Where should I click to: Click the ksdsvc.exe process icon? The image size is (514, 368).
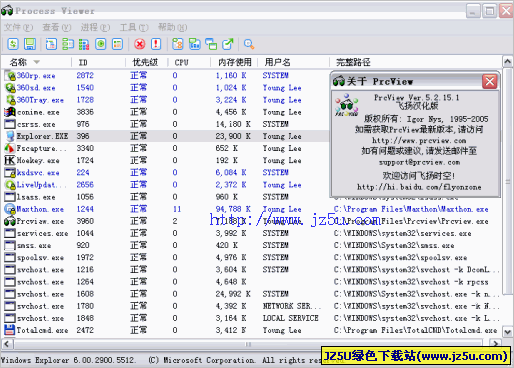[10, 173]
